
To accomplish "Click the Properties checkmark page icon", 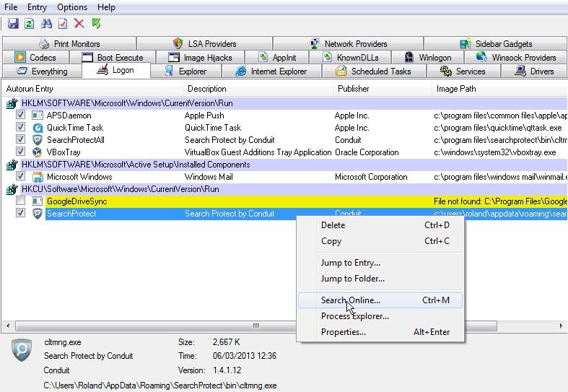I will tap(63, 24).
